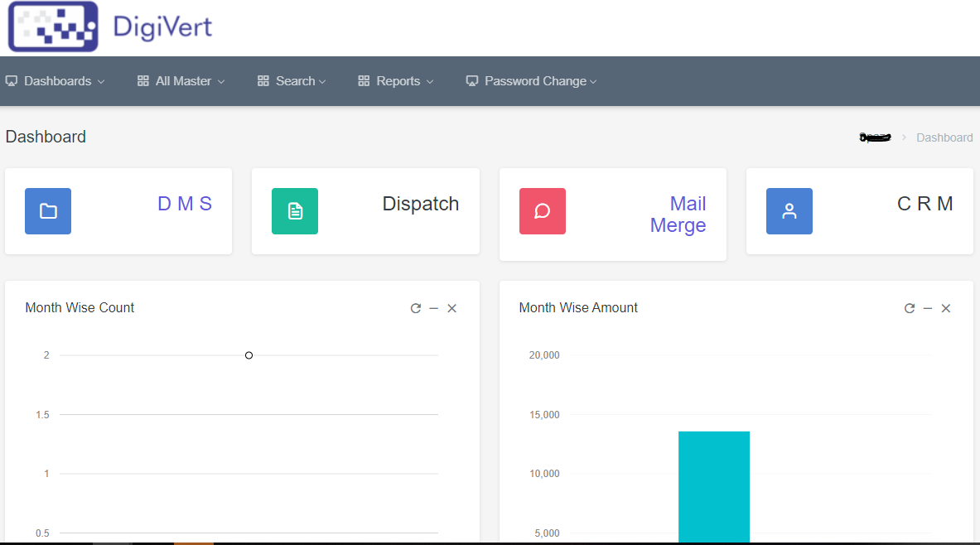This screenshot has height=545, width=980.
Task: Click the grid icon beside Reports
Action: pos(364,81)
